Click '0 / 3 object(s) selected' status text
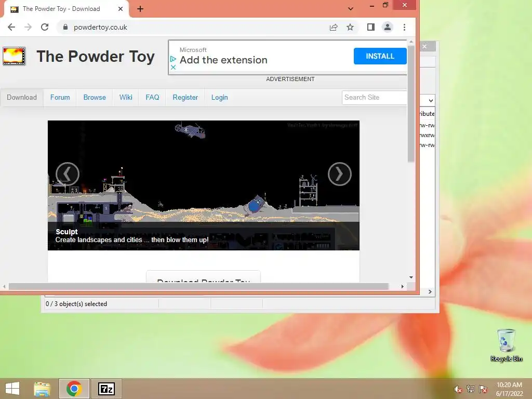The height and width of the screenshot is (399, 532). 76,304
